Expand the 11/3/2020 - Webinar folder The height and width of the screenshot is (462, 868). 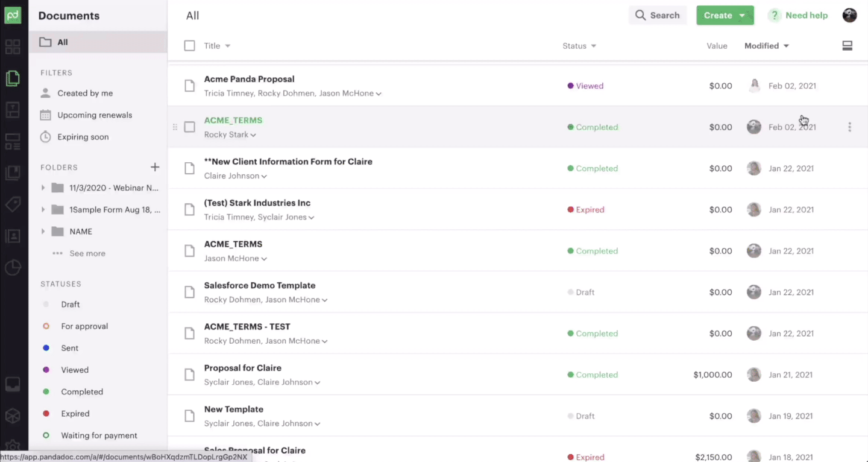pos(43,188)
